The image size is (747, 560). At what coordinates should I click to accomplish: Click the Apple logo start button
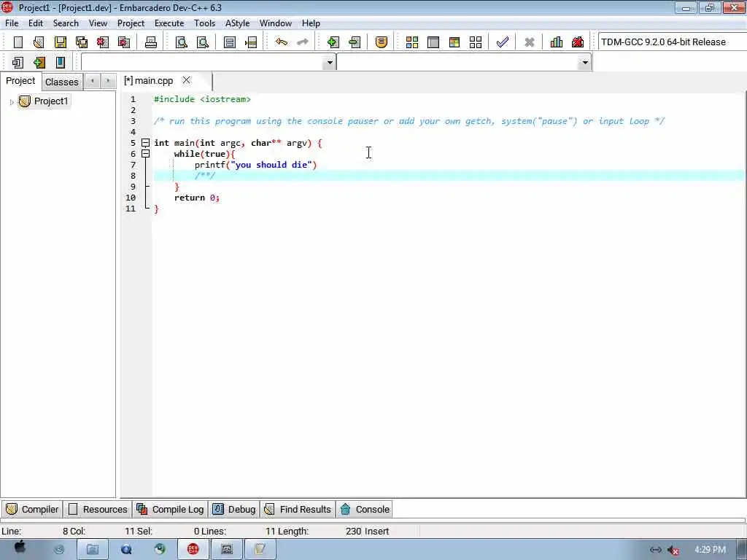click(x=20, y=548)
